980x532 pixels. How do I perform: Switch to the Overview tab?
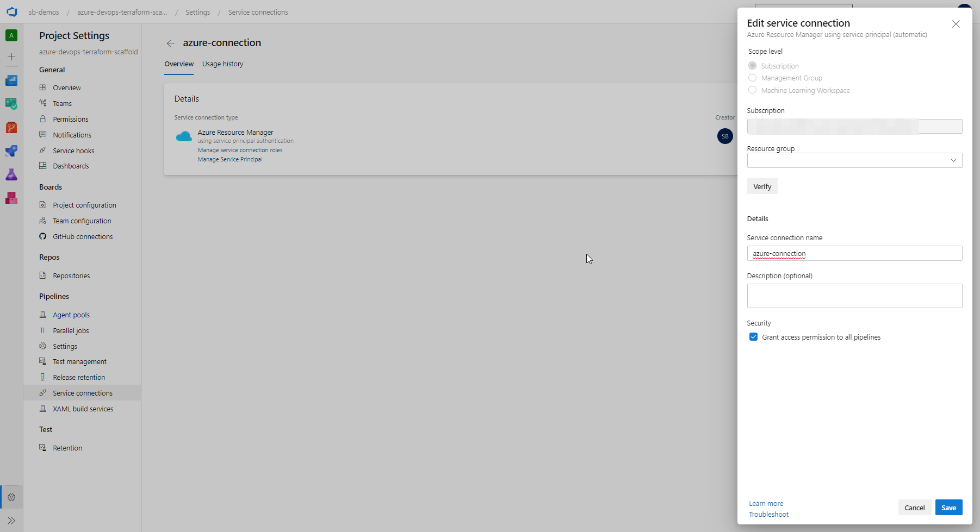pyautogui.click(x=179, y=64)
